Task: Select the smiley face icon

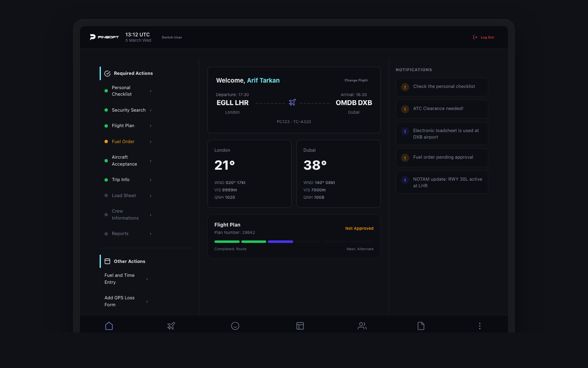Action: pos(235,326)
